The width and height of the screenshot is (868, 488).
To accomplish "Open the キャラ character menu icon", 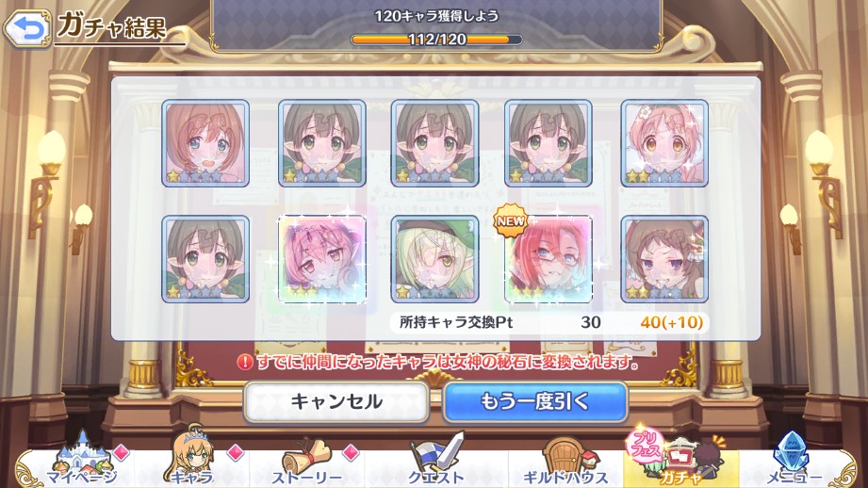I will (x=191, y=458).
